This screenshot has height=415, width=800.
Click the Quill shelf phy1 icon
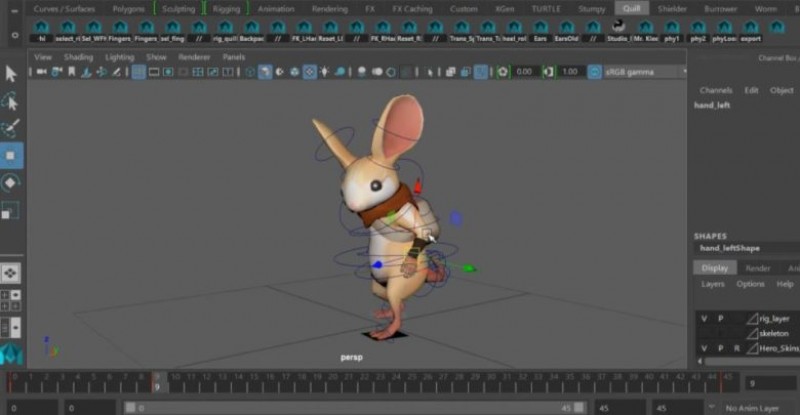673,33
